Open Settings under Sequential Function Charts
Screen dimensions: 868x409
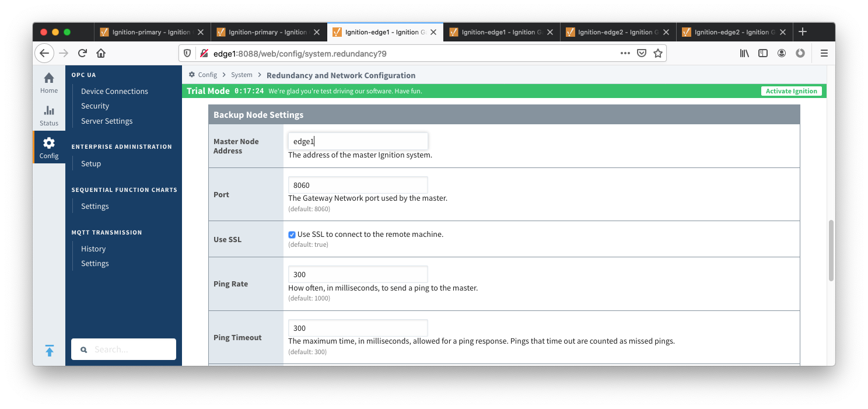pos(95,206)
